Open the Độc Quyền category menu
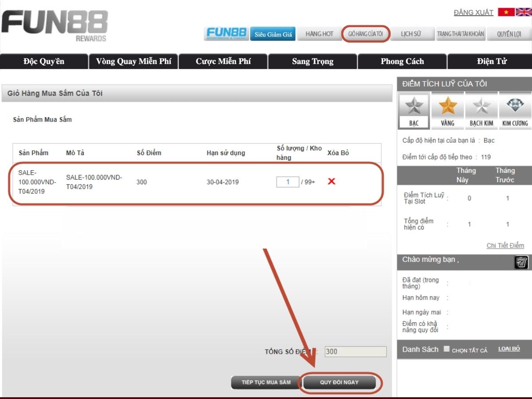532x399 pixels. point(44,61)
